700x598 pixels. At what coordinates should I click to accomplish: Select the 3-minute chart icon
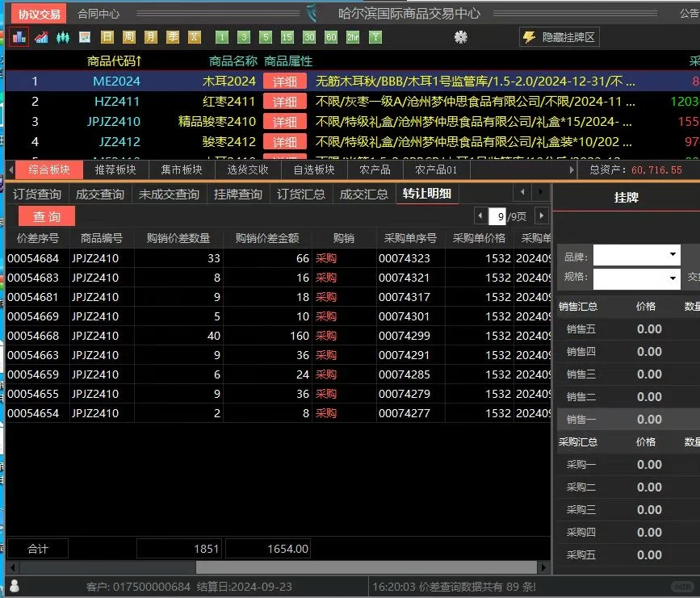(244, 37)
